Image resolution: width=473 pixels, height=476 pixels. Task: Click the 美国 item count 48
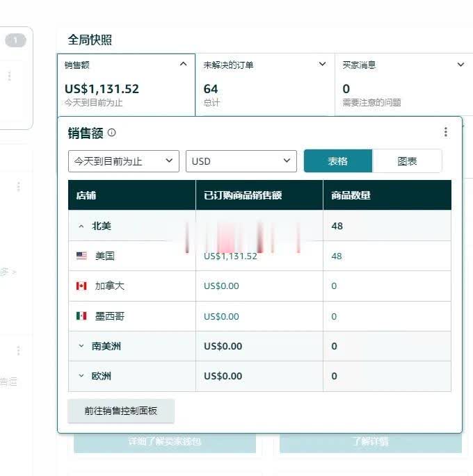click(x=337, y=256)
